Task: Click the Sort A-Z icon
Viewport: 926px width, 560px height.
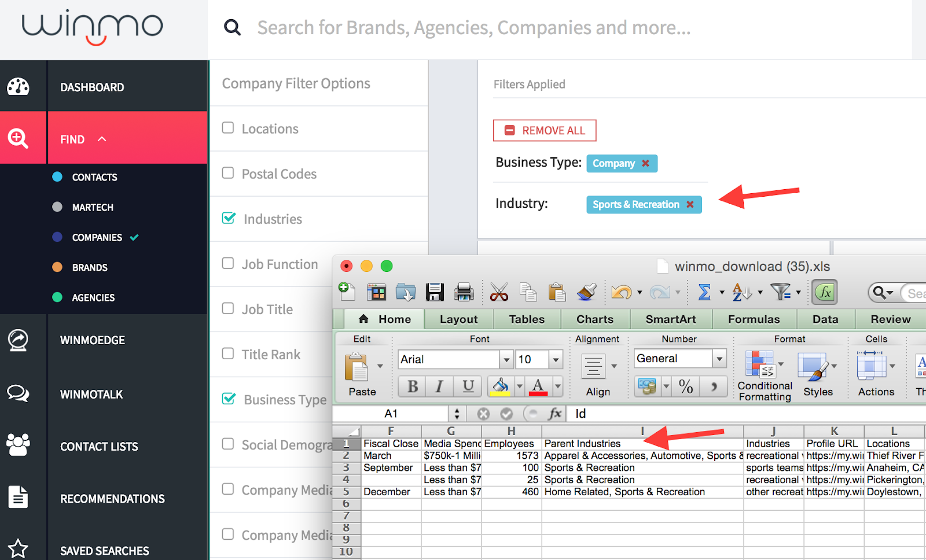Action: [x=742, y=292]
